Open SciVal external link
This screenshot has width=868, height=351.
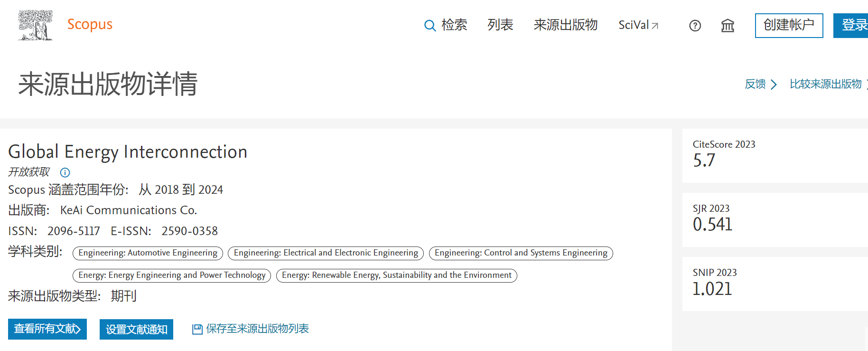(638, 25)
